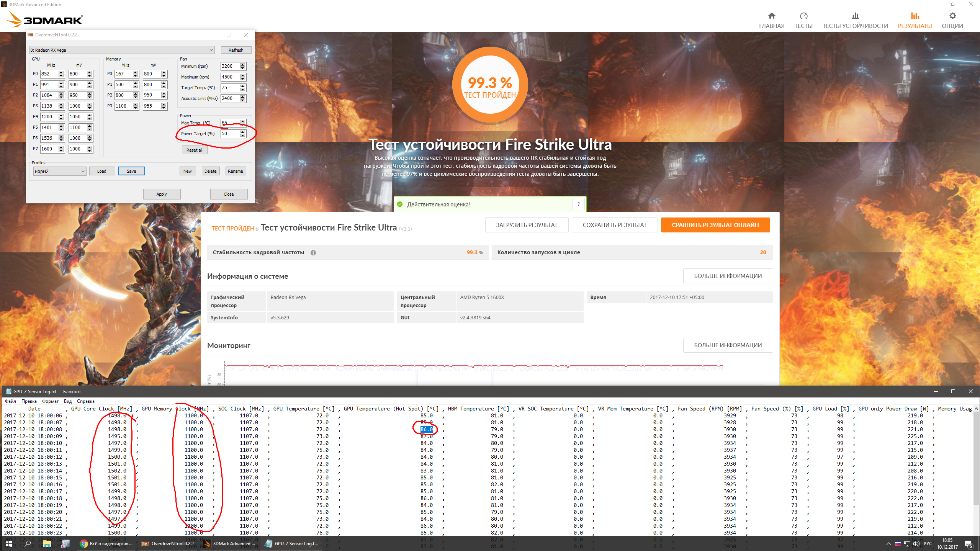Open the Home (ГЛАВНАЯ) icon
980x551 pixels.
771,16
